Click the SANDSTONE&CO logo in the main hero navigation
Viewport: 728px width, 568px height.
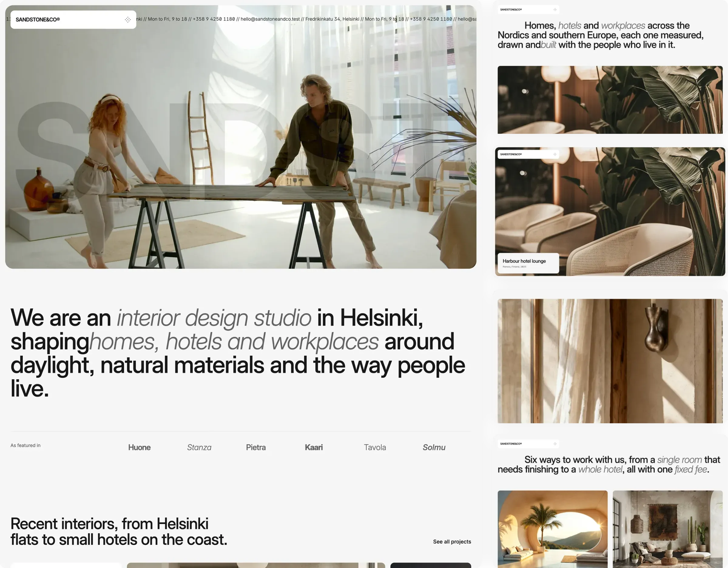38,20
